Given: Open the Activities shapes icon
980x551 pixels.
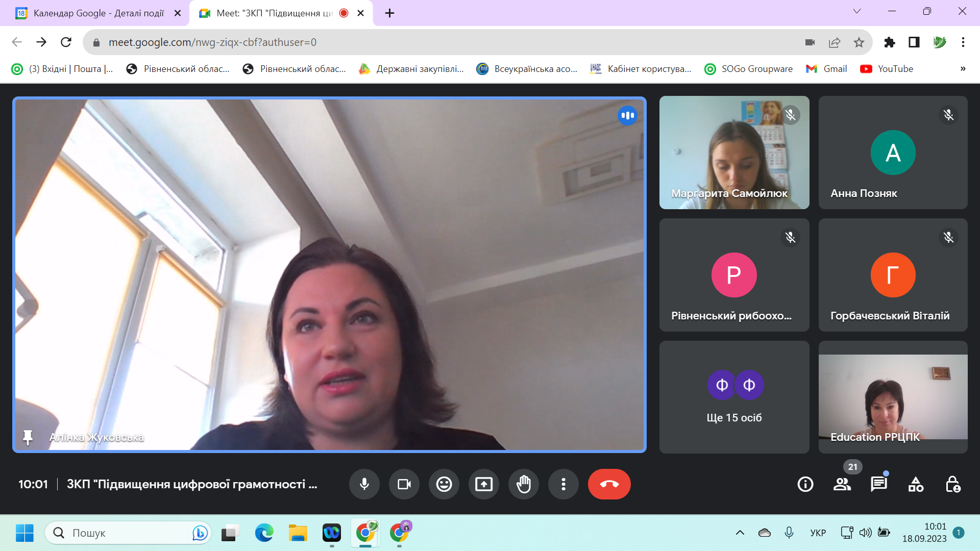Looking at the screenshot, I should 916,484.
